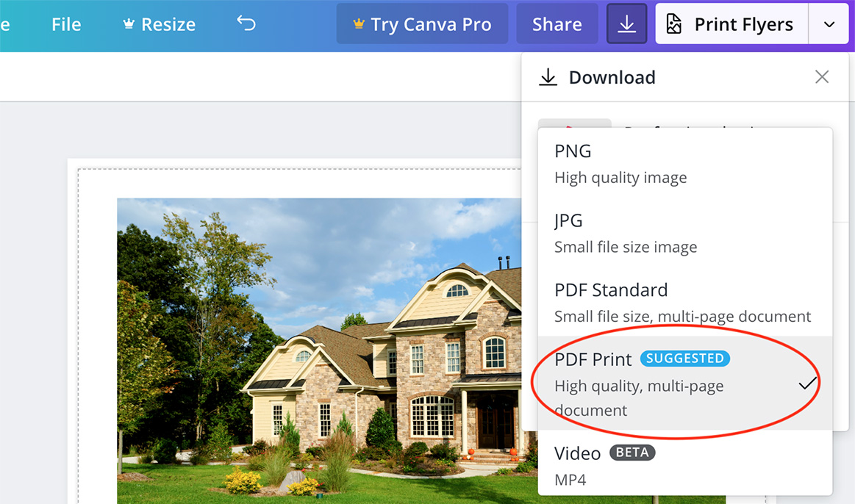Click the download icon button beside Share
The height and width of the screenshot is (504, 855).
tap(626, 24)
